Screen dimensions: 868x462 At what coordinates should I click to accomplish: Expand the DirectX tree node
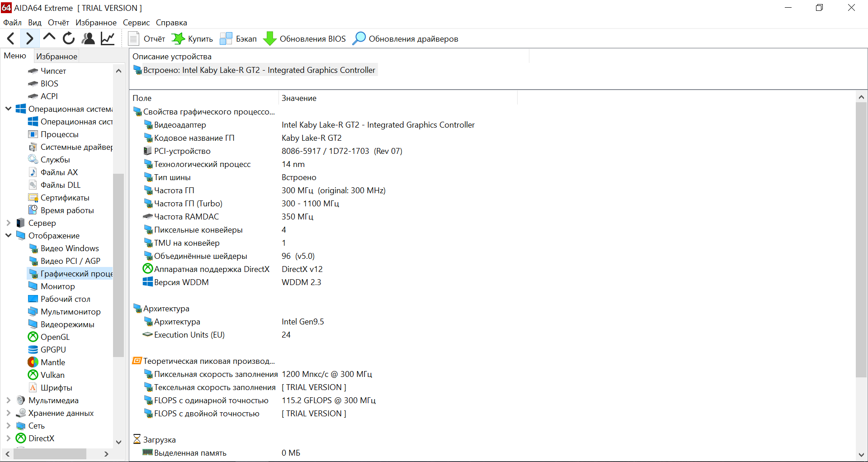pos(8,438)
